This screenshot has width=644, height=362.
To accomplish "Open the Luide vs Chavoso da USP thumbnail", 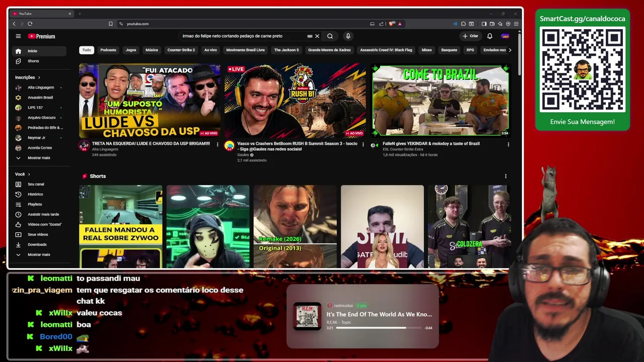I will pyautogui.click(x=149, y=101).
